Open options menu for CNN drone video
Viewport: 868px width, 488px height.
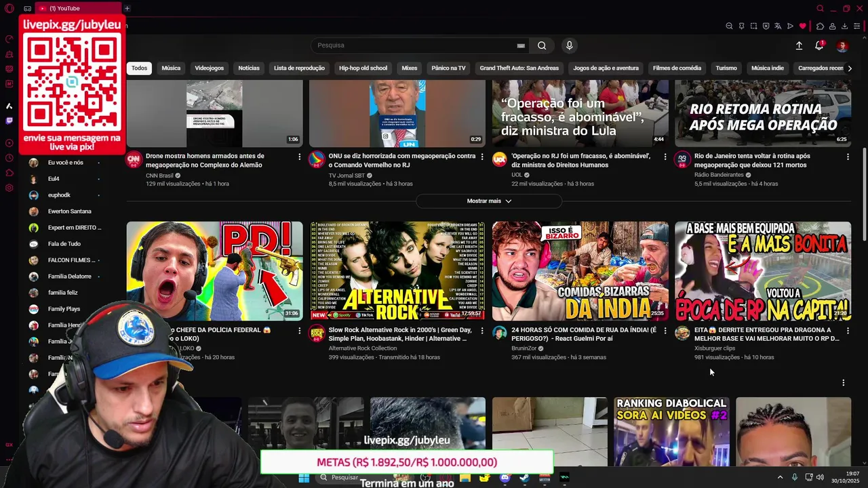(299, 157)
